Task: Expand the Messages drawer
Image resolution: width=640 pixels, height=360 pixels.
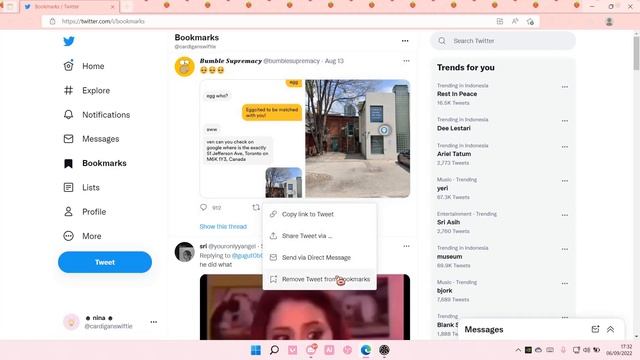Action: [x=611, y=329]
